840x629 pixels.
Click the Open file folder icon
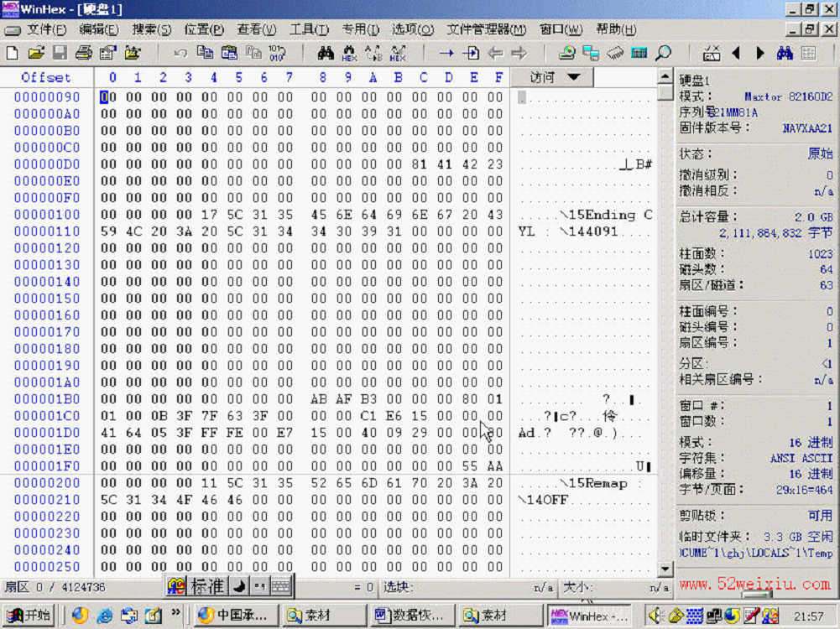[36, 53]
